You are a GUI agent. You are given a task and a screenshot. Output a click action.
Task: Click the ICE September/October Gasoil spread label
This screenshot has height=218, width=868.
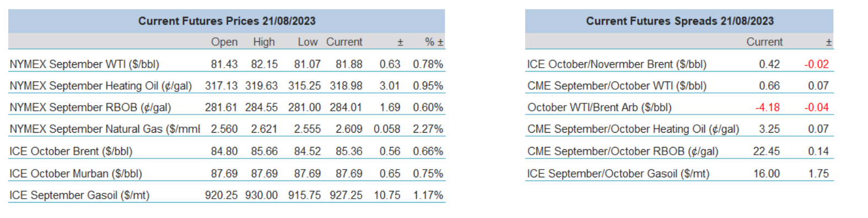coord(618,173)
